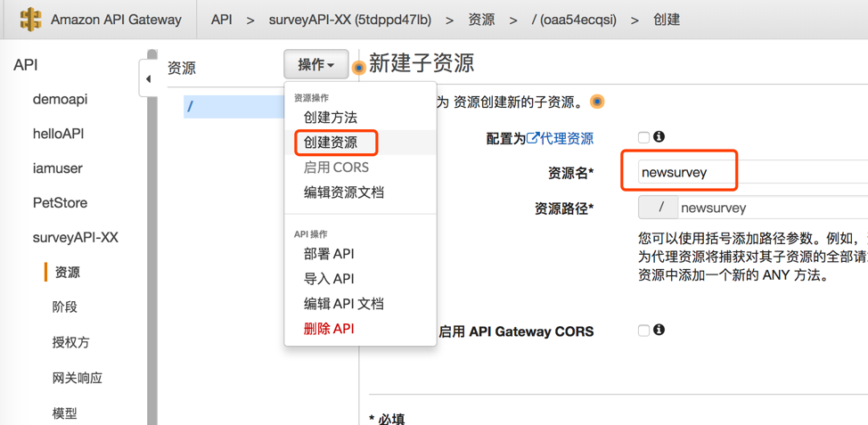Choose 编辑资源文档 in the menu
The height and width of the screenshot is (425, 868).
click(x=344, y=192)
